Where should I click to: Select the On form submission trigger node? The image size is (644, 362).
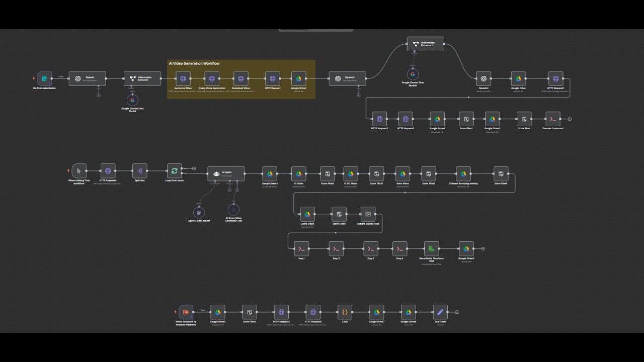[x=44, y=78]
